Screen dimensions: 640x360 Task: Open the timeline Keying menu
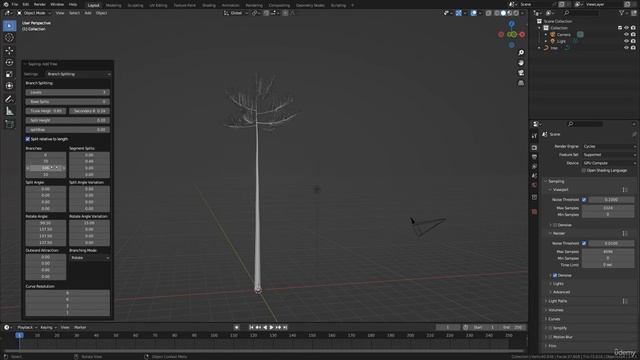(48, 327)
